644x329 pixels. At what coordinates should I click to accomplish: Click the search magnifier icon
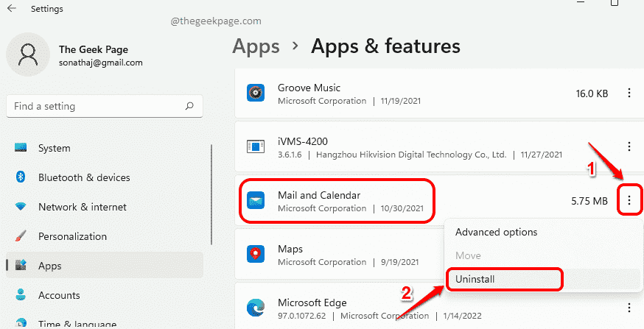[x=189, y=106]
